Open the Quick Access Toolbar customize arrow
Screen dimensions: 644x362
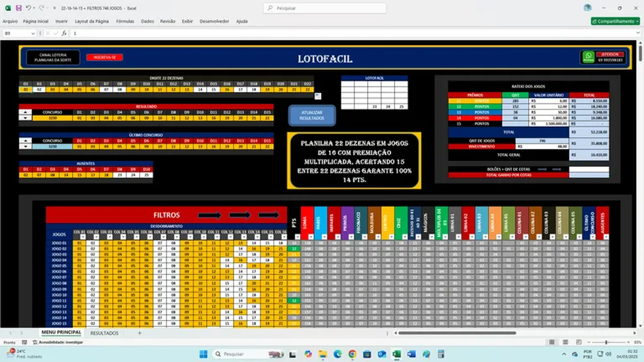click(x=54, y=8)
